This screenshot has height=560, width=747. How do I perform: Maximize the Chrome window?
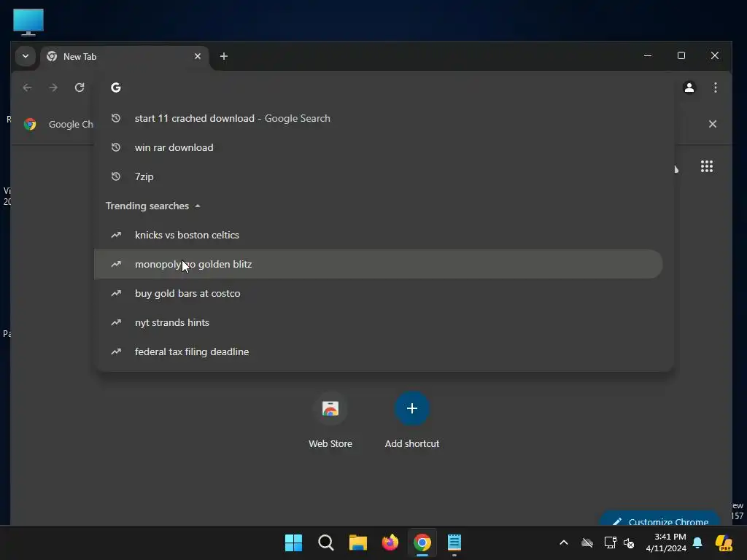click(x=681, y=55)
